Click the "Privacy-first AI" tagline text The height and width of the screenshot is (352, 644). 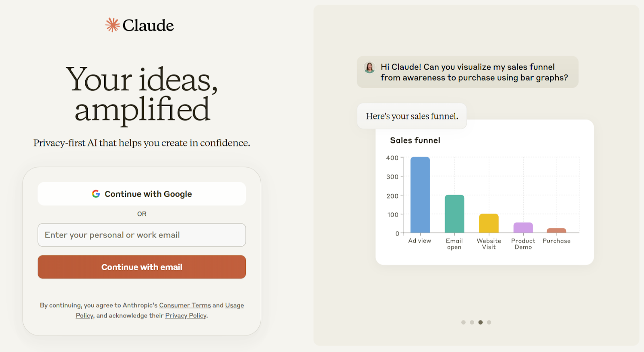[x=142, y=143]
